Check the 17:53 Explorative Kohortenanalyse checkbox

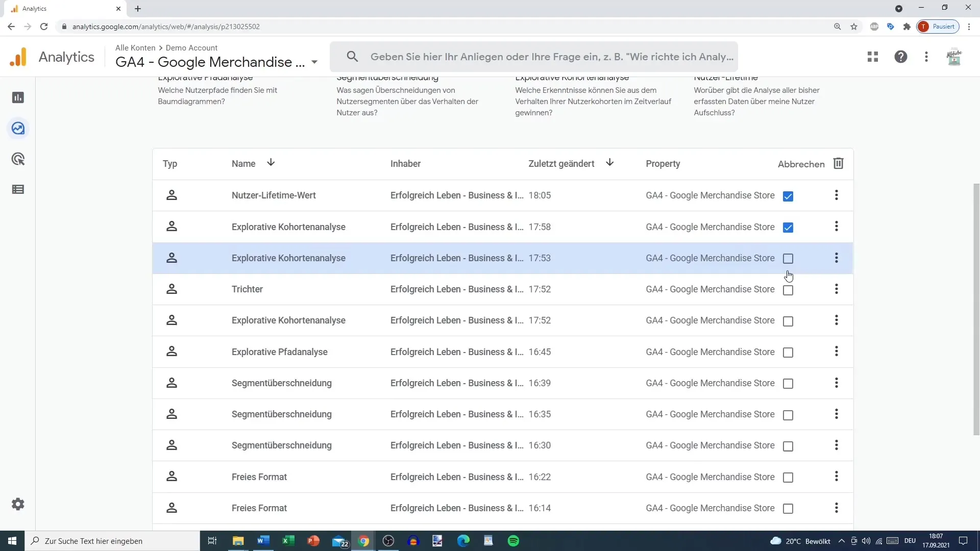click(x=788, y=259)
